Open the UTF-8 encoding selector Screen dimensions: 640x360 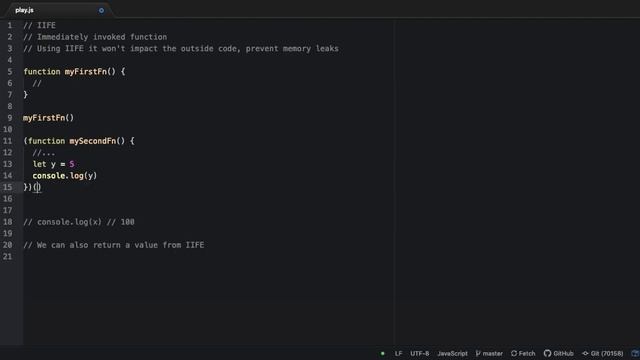(x=420, y=353)
